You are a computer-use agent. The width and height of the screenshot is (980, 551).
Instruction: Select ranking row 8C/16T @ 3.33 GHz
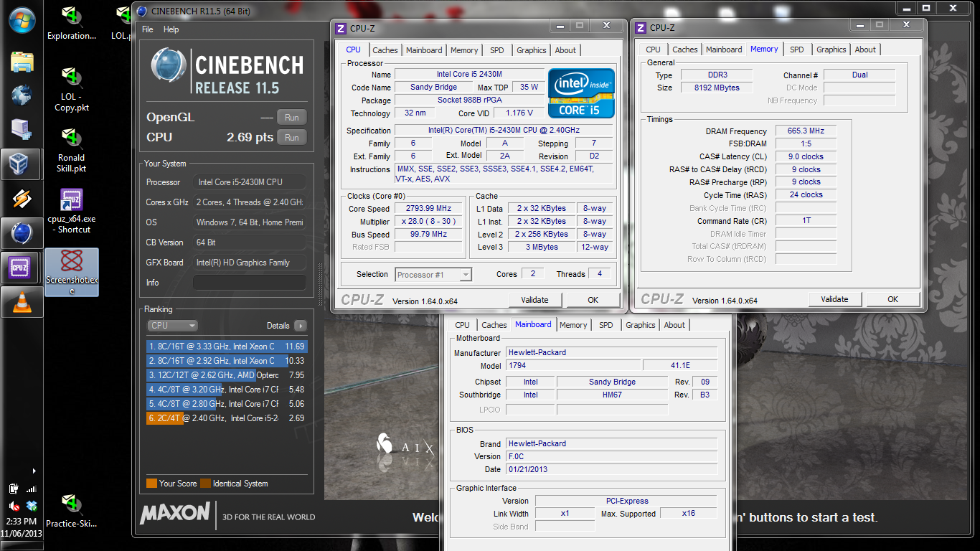click(227, 347)
